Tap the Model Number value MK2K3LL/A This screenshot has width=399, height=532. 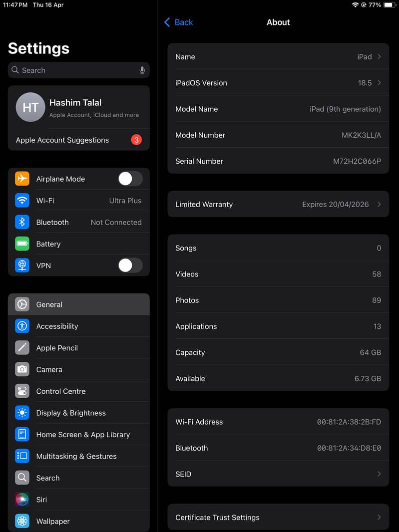tap(361, 135)
